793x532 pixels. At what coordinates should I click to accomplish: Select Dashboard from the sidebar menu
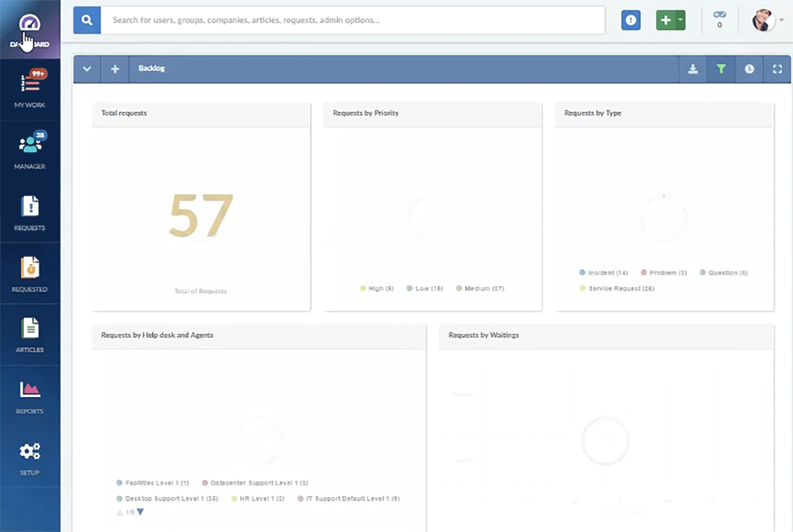(x=29, y=29)
